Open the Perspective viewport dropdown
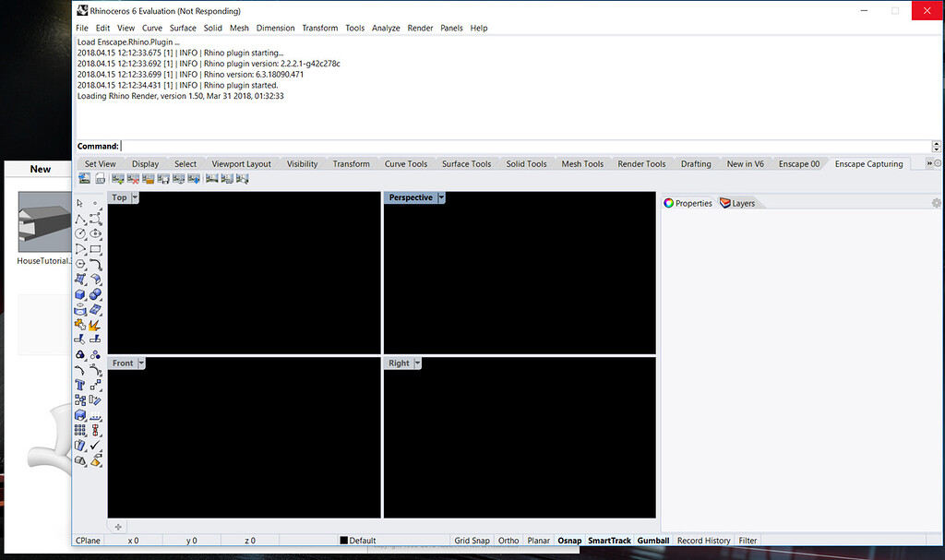 (x=441, y=197)
